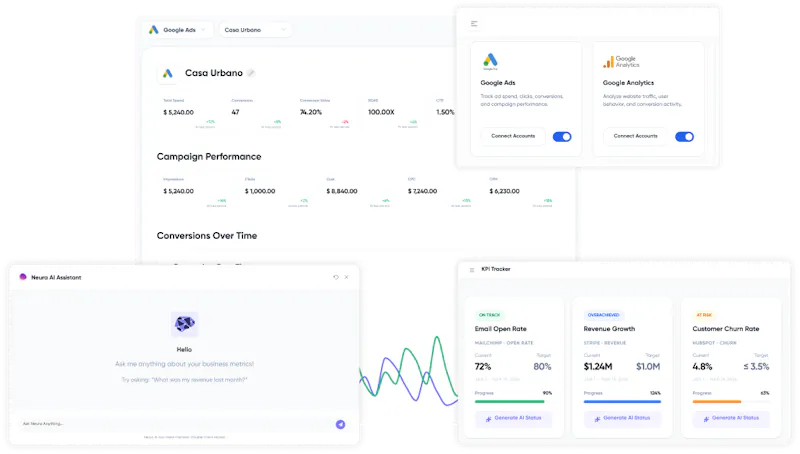
Task: Open the Google Ads source dropdown
Action: [177, 30]
